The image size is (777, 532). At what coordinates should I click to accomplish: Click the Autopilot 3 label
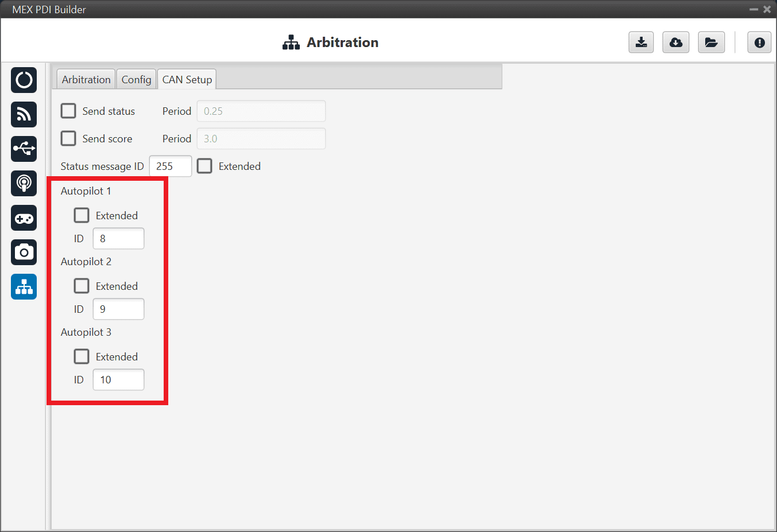pyautogui.click(x=86, y=332)
